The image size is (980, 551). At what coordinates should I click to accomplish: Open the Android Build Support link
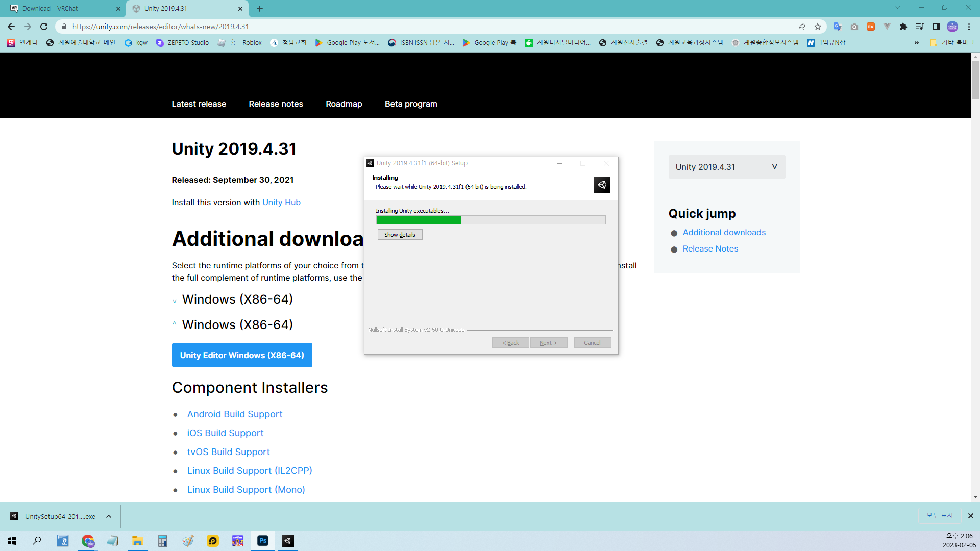[x=234, y=414]
